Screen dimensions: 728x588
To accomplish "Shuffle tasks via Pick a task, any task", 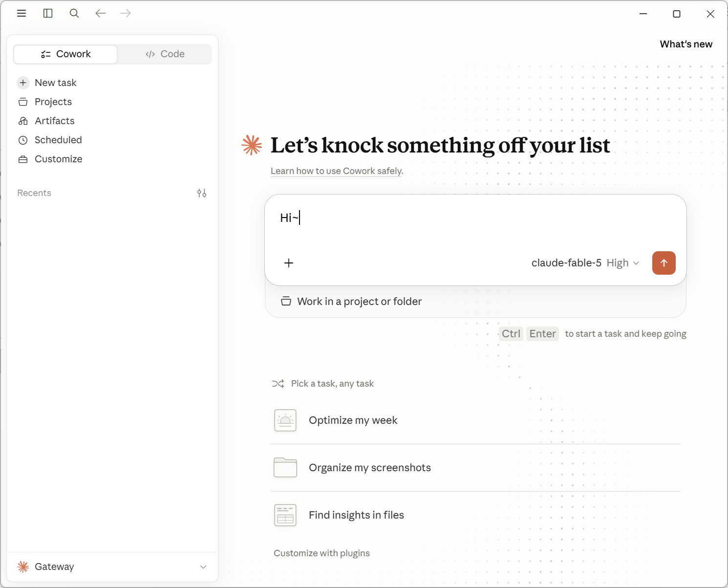I will tap(323, 384).
